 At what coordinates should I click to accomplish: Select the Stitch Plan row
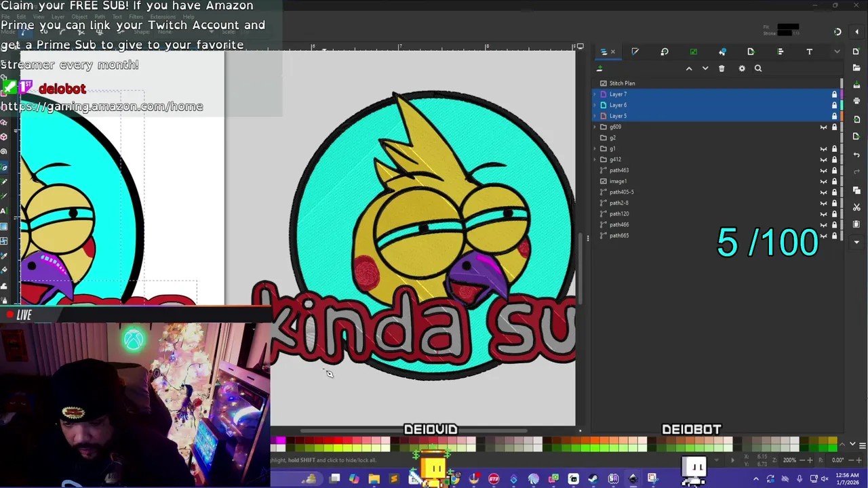coord(716,83)
